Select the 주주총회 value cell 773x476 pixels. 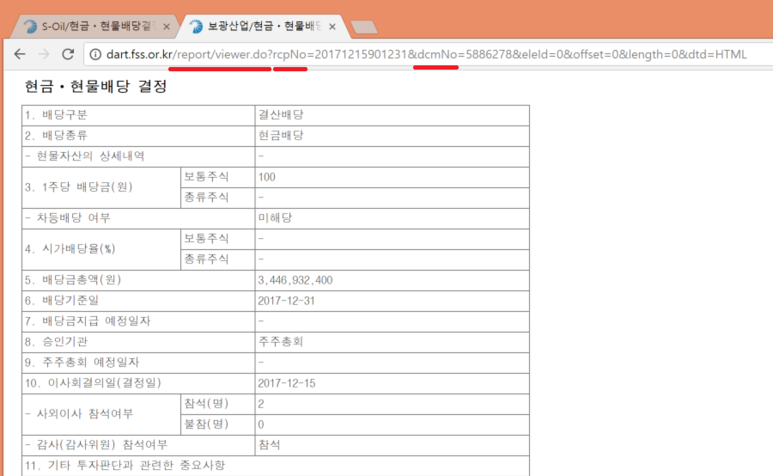pyautogui.click(x=392, y=342)
